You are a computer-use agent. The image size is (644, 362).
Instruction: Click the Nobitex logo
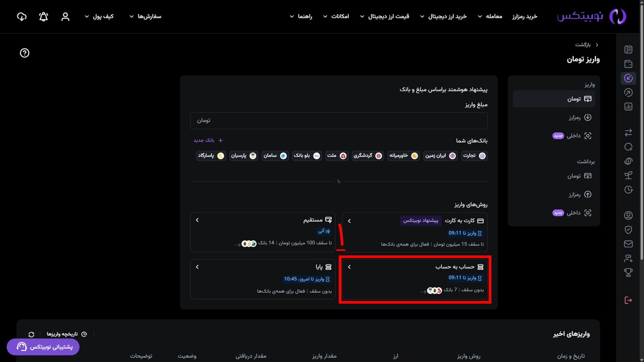592,16
